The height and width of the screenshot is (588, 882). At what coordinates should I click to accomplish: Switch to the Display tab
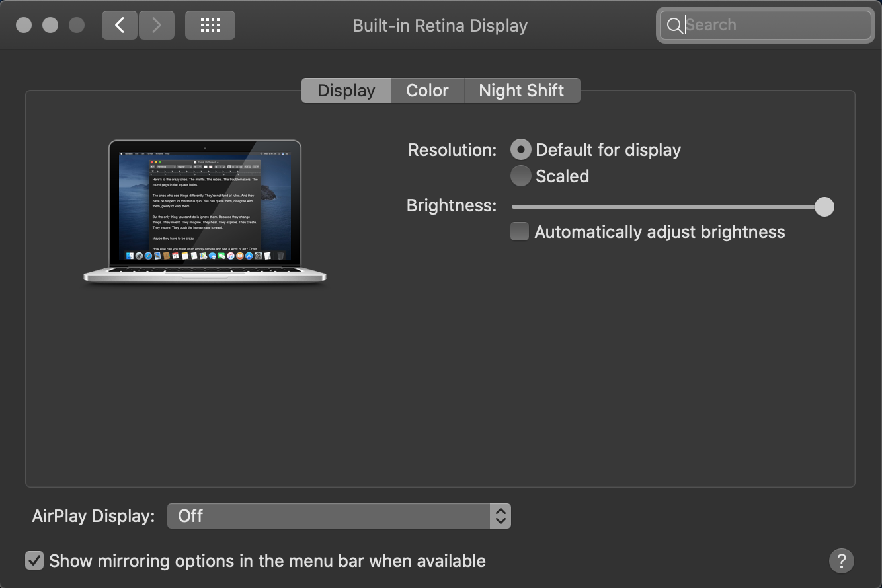pos(346,91)
